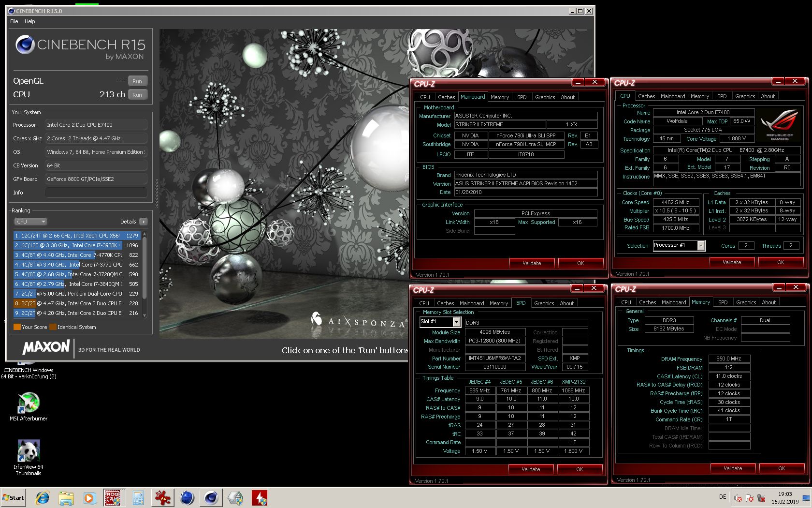Open Mainboard tab in SPD CPU-Z window

point(472,303)
